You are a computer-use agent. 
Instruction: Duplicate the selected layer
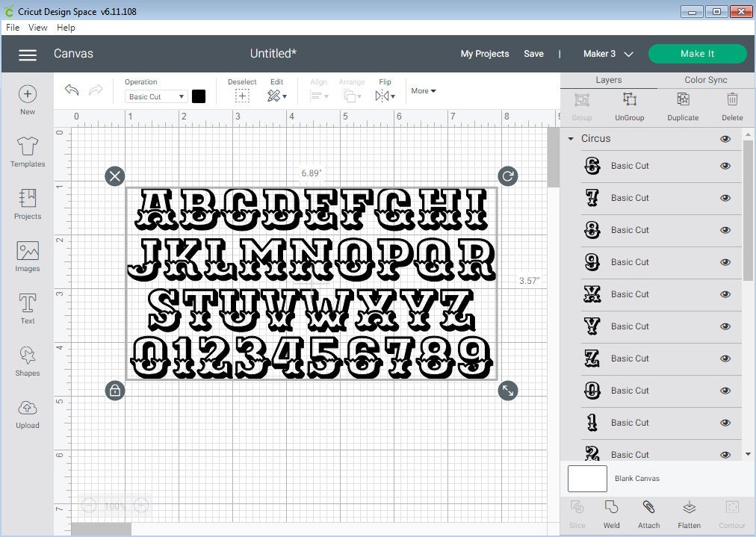pyautogui.click(x=682, y=105)
